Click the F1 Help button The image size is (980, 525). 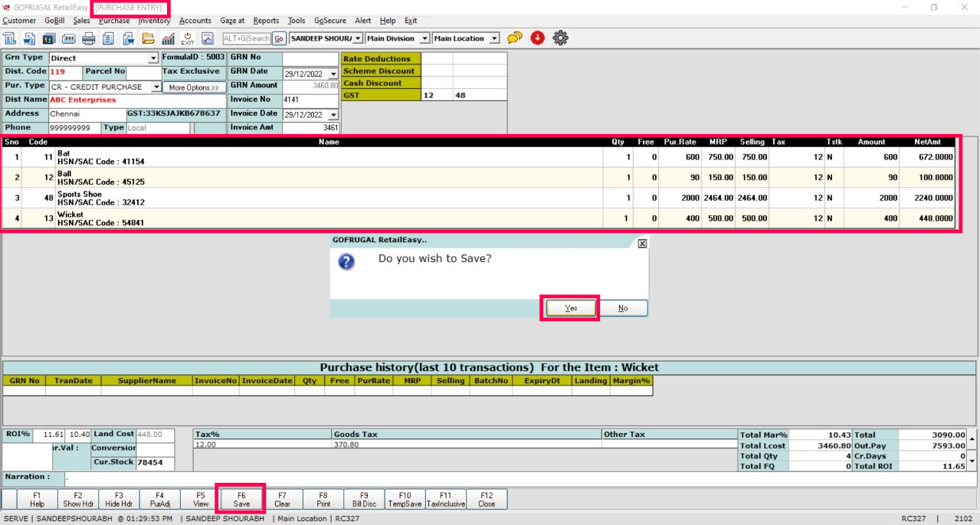37,500
